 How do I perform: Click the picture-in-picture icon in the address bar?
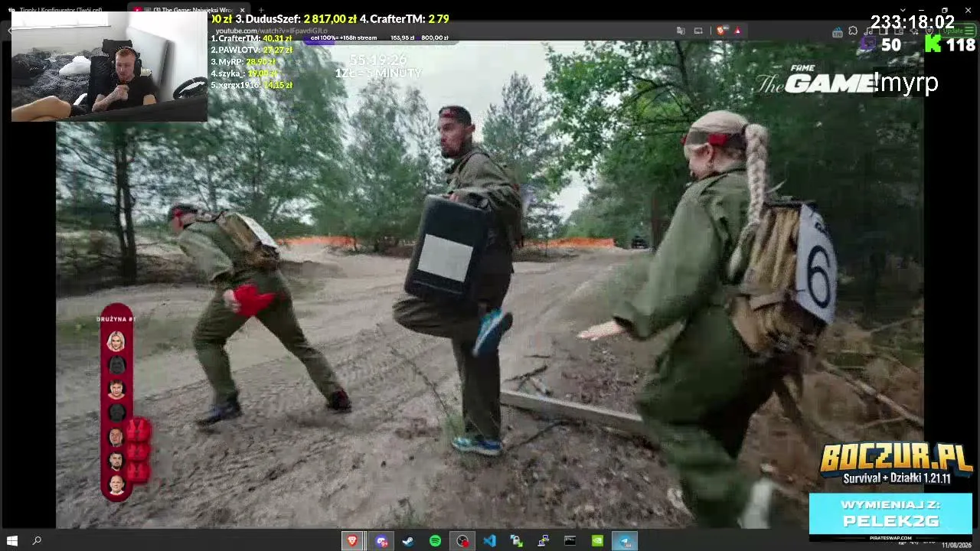698,31
